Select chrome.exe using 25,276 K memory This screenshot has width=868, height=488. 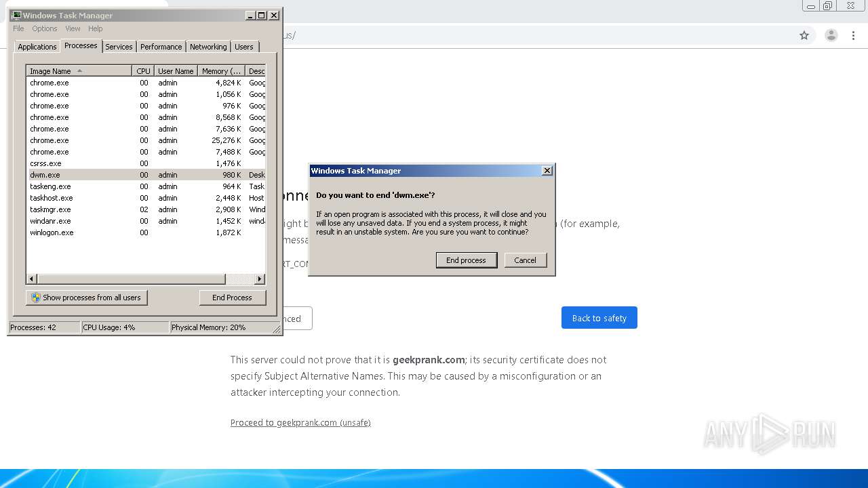coord(146,140)
